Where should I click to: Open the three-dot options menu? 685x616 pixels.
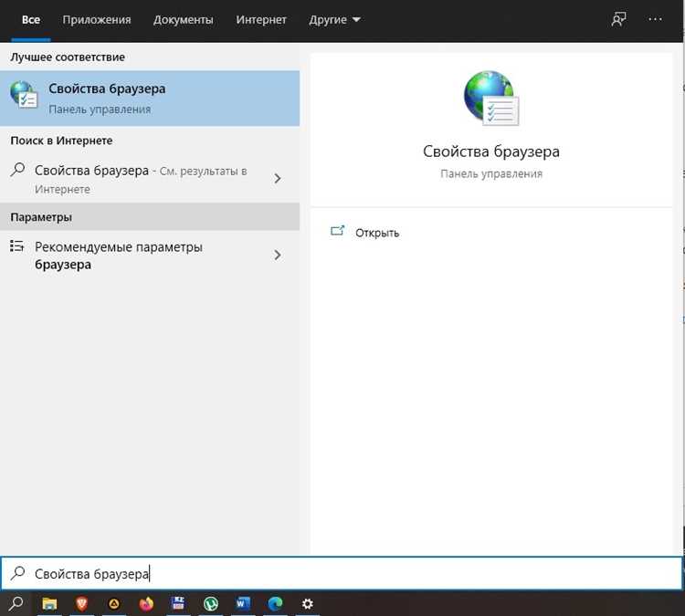coord(655,19)
